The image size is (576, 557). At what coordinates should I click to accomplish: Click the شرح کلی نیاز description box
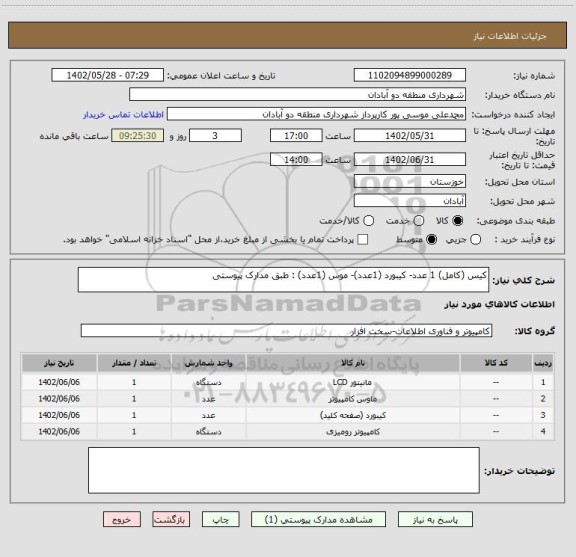283,280
